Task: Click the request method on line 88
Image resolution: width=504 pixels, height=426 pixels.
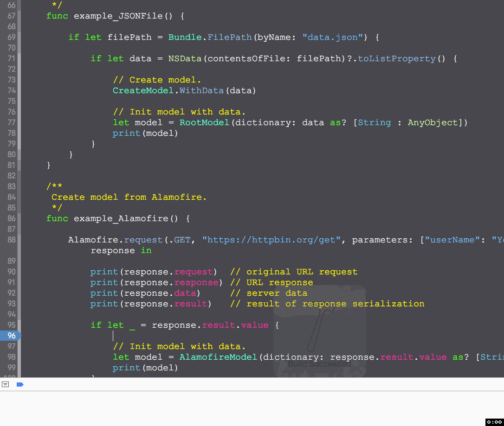Action: 143,240
